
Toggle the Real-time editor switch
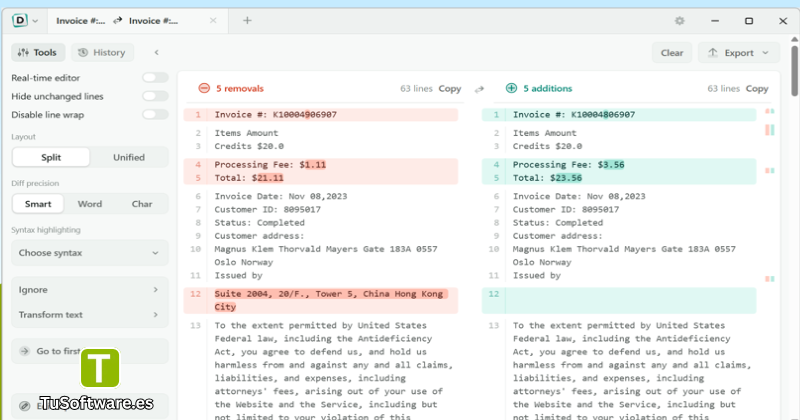click(x=155, y=78)
